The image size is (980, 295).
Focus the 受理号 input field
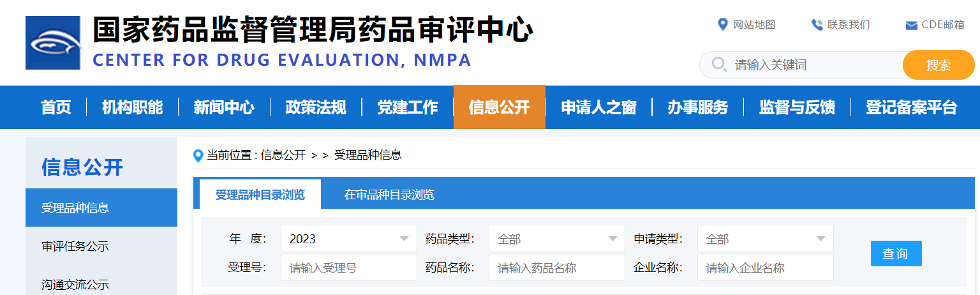pos(349,268)
